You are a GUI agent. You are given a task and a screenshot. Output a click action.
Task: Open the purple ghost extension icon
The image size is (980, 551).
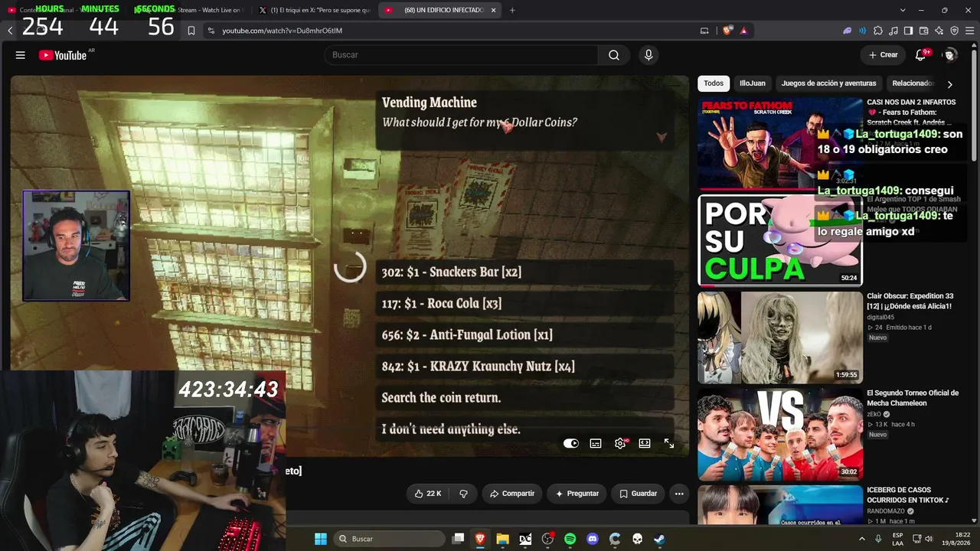pyautogui.click(x=848, y=31)
